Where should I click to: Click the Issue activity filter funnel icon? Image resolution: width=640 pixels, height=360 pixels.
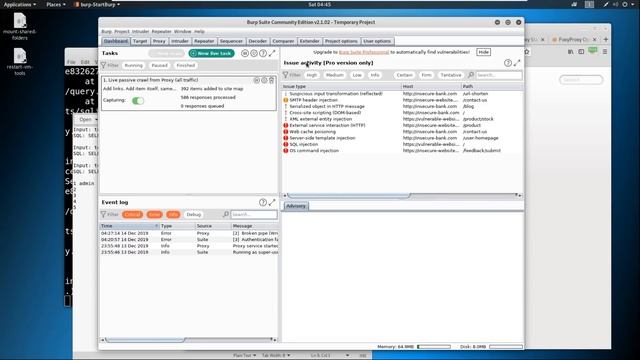coord(286,75)
